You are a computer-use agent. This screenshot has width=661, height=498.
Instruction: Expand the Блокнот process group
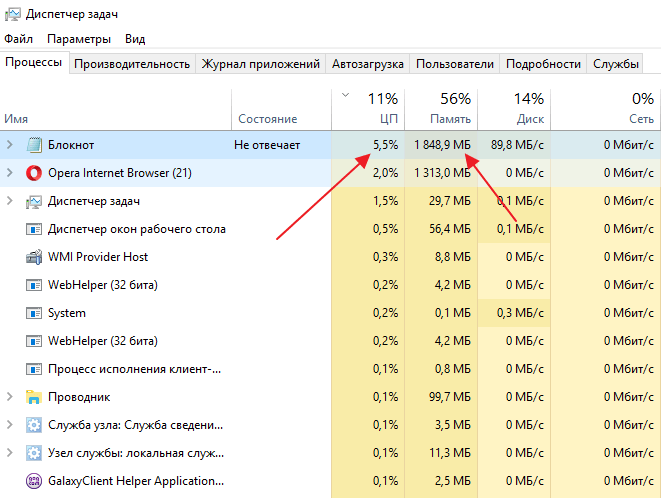click(x=10, y=145)
